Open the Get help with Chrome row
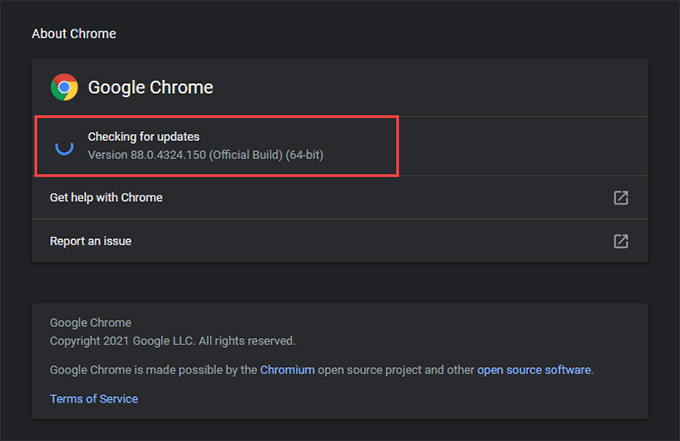This screenshot has width=680, height=441. 106,198
